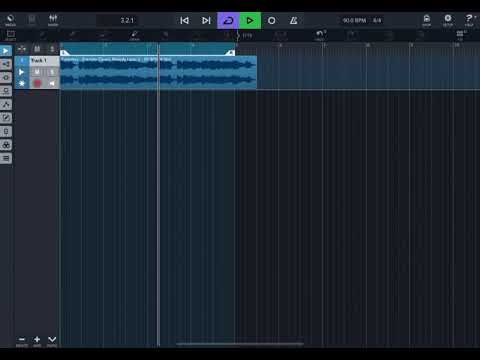Mute Track 1 with M button
This screenshot has height=360, width=480.
pyautogui.click(x=37, y=72)
